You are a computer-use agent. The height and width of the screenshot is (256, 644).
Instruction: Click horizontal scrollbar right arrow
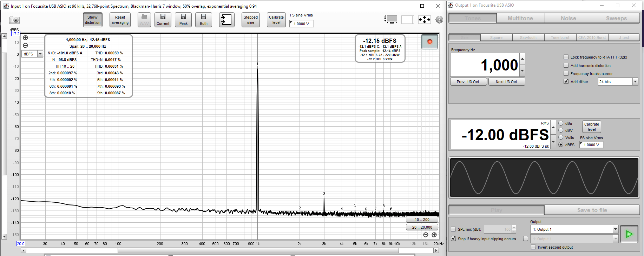coord(436,250)
